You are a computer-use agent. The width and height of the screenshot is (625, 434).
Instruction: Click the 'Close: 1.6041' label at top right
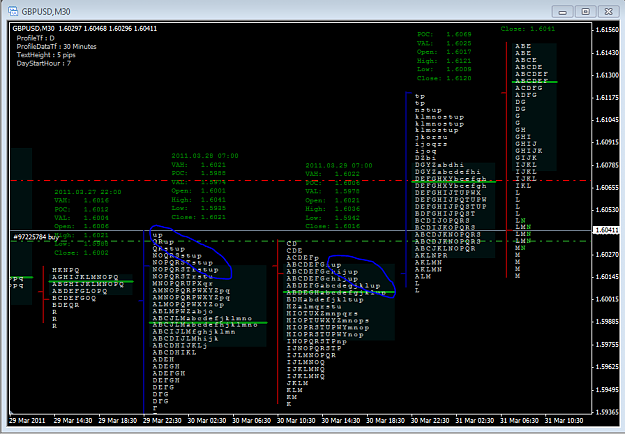(528, 29)
